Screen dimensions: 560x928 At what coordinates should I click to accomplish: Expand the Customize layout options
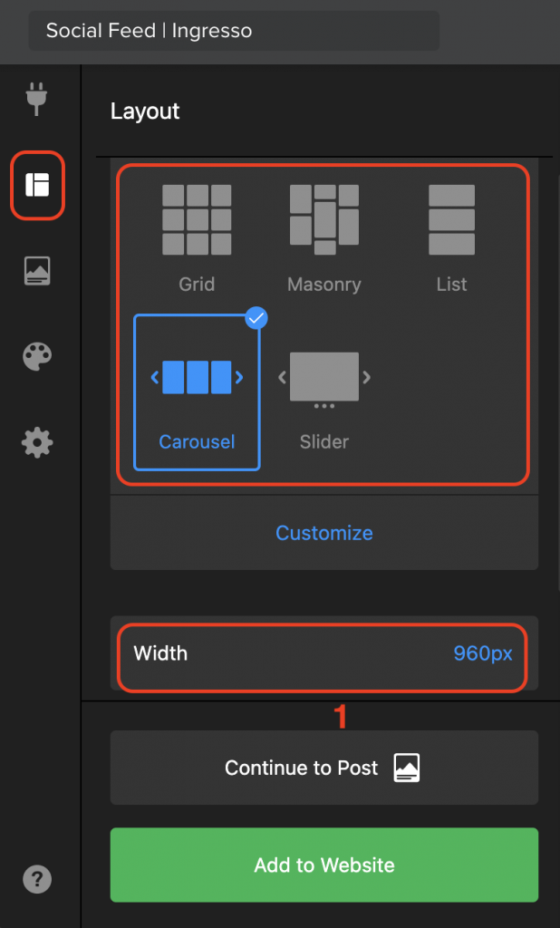(x=324, y=533)
